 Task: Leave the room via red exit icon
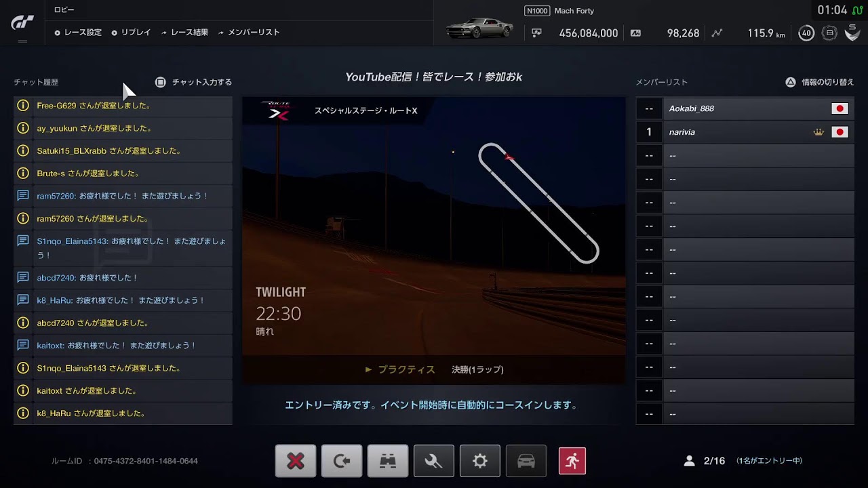pos(572,461)
